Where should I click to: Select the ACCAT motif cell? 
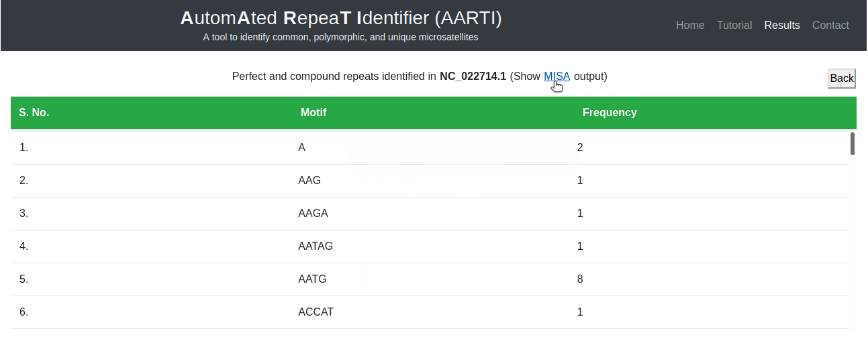click(316, 312)
